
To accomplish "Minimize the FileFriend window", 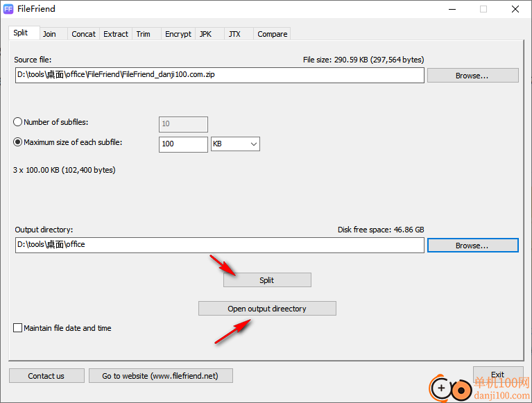I will click(x=452, y=9).
